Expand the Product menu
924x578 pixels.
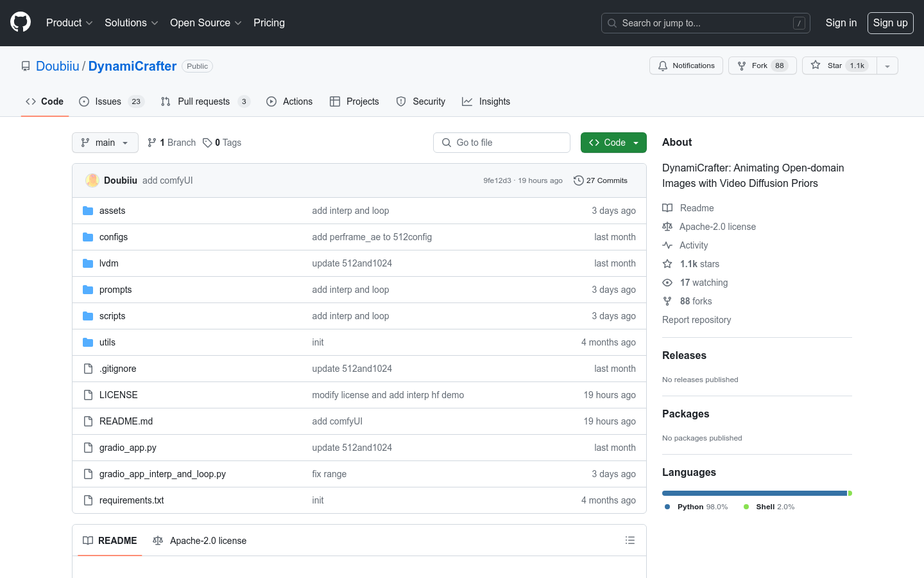point(69,22)
